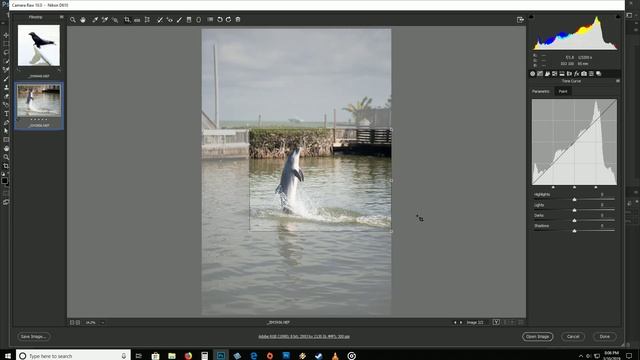Select the Targeted Adjustment tool
The image size is (640, 360).
[115, 20]
